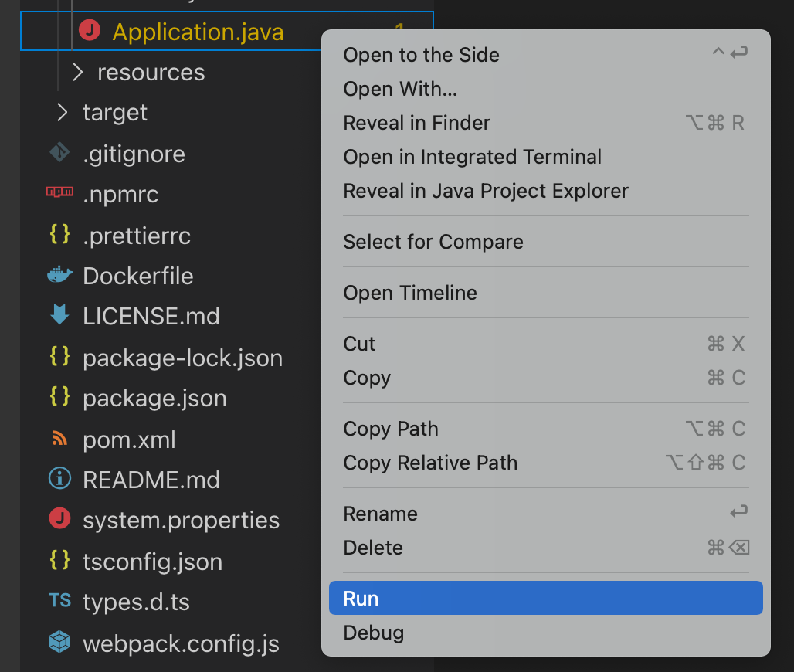Expand the target folder
This screenshot has height=672, width=794.
pos(61,113)
